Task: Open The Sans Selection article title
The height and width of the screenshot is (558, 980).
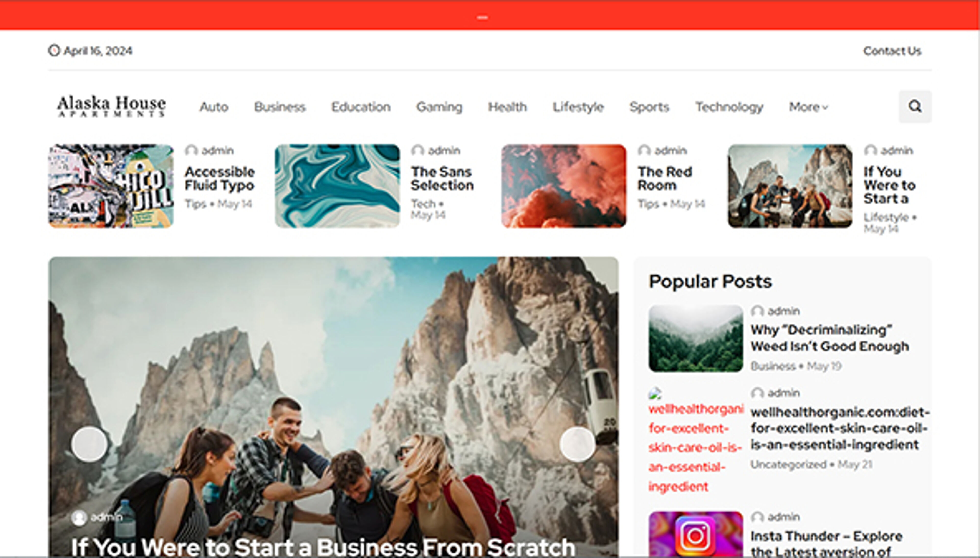Action: (x=442, y=179)
